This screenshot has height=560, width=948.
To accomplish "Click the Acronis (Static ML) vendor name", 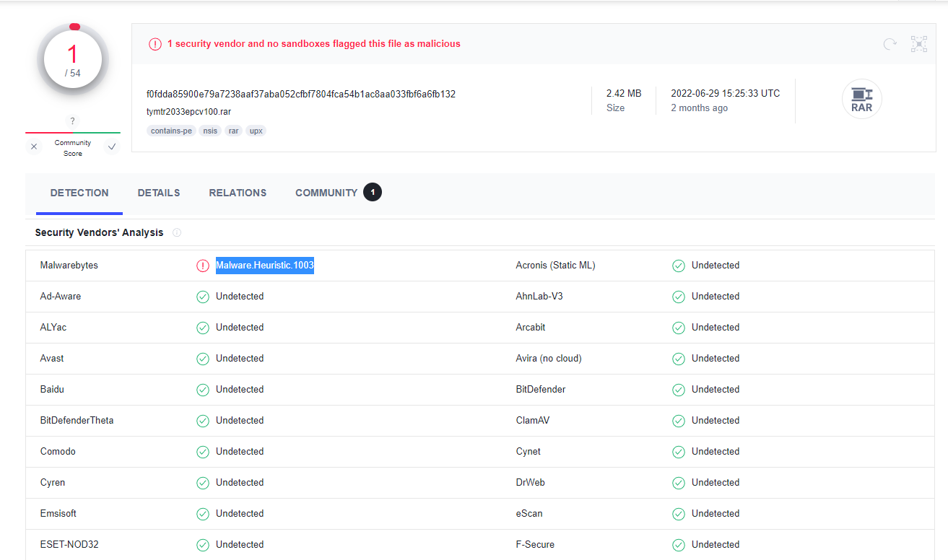I will [x=556, y=266].
